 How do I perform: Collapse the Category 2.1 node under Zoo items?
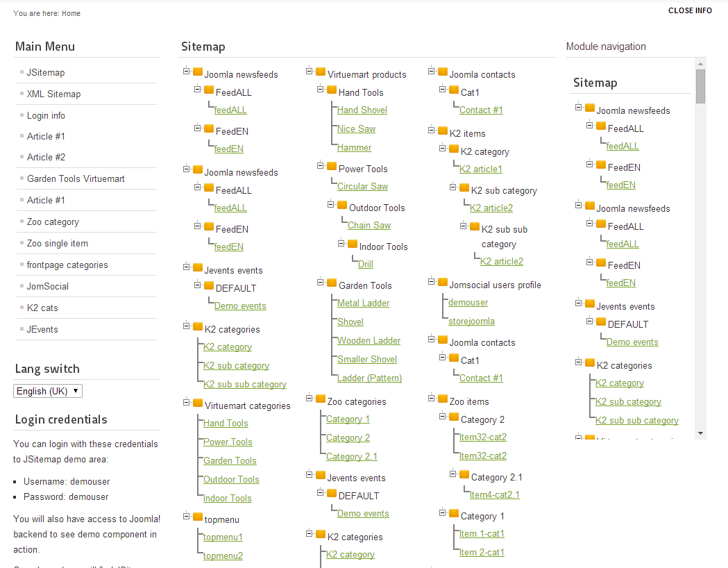[x=454, y=474]
